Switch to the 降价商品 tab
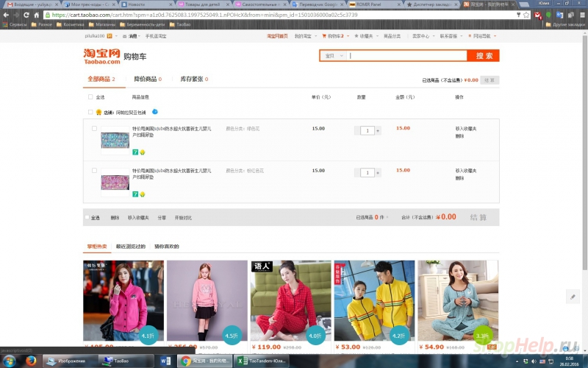Screen dimensions: 588x368 point(148,79)
